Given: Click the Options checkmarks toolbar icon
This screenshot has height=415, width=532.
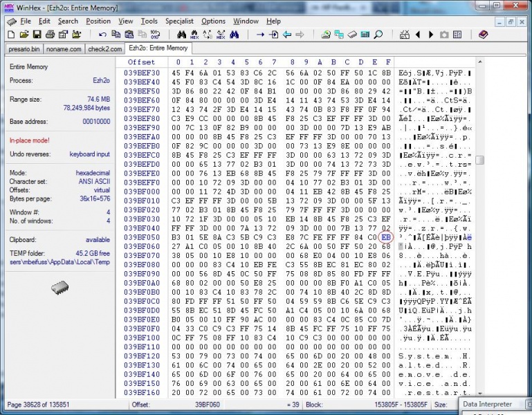Looking at the screenshot, I should pyautogui.click(x=405, y=35).
